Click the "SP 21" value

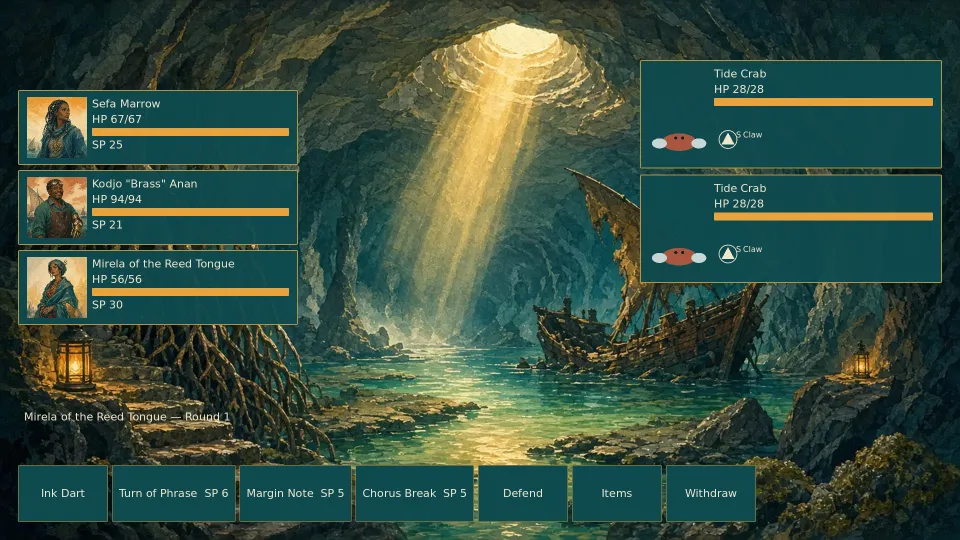(107, 225)
